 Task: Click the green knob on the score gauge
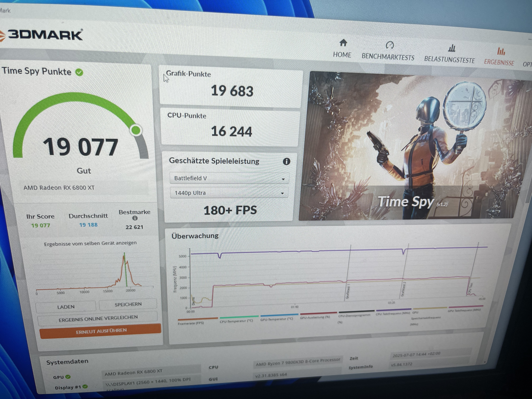click(136, 130)
